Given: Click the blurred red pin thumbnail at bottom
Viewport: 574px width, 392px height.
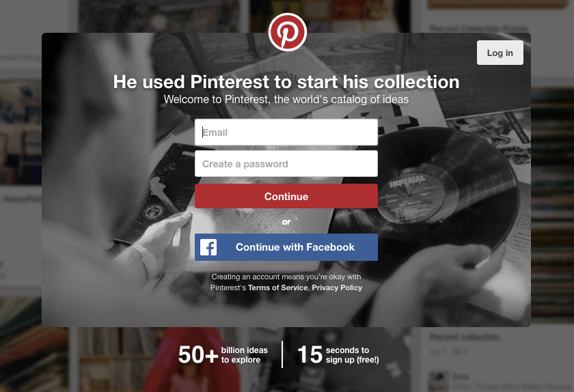Looking at the screenshot, I should (191, 360).
